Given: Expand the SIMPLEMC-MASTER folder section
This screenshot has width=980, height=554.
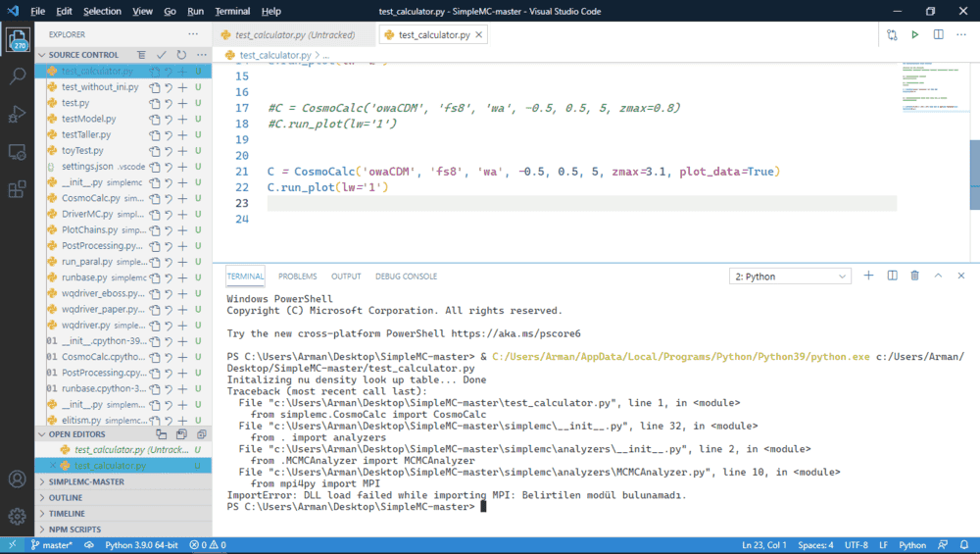Looking at the screenshot, I should 86,482.
